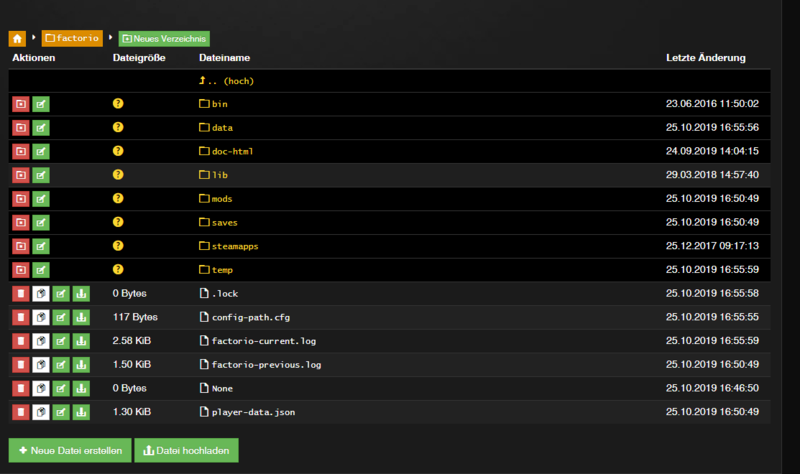Copy the factorio-previous.log file

click(x=41, y=364)
